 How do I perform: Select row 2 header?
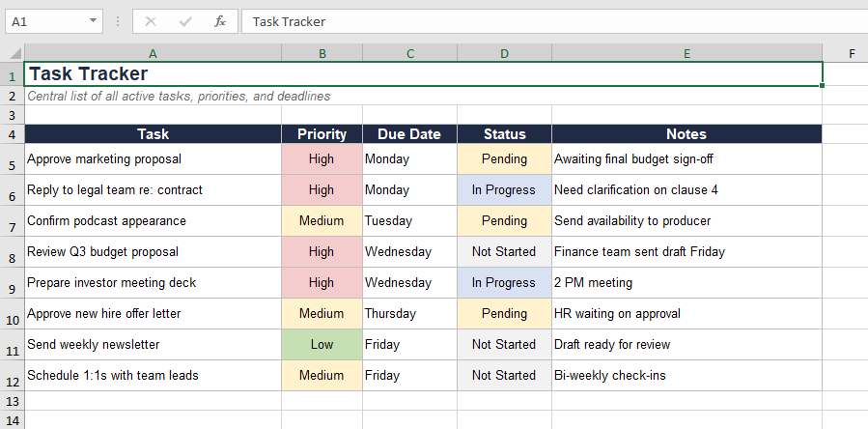[x=14, y=96]
